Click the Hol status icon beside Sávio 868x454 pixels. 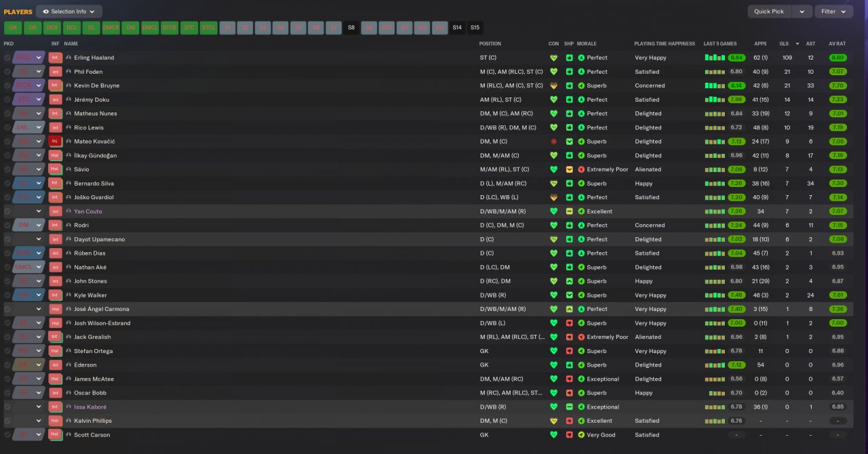[56, 169]
